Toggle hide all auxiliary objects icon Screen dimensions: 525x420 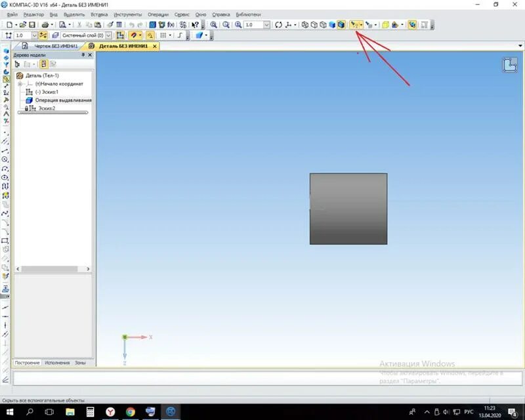(354, 25)
